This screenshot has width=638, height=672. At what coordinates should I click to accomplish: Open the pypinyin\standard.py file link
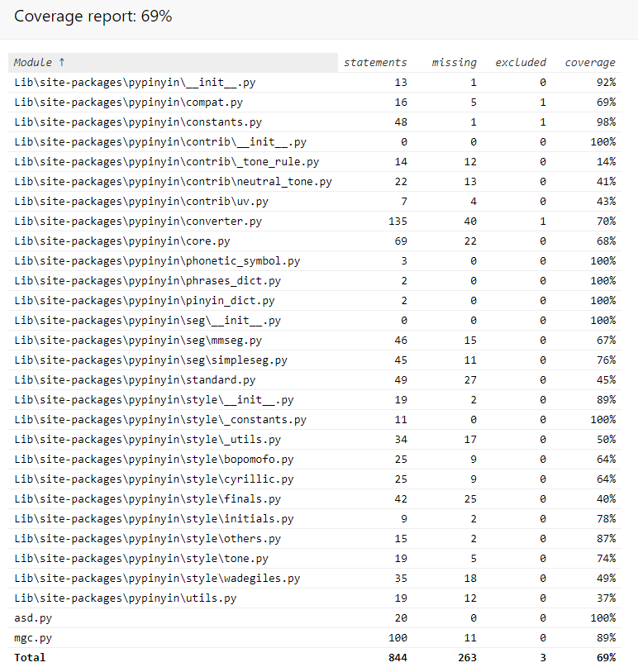(x=135, y=380)
